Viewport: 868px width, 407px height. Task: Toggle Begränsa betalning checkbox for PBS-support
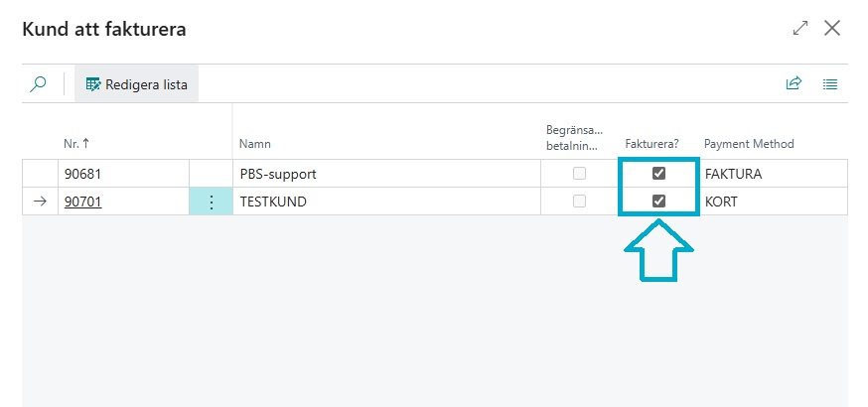[579, 174]
